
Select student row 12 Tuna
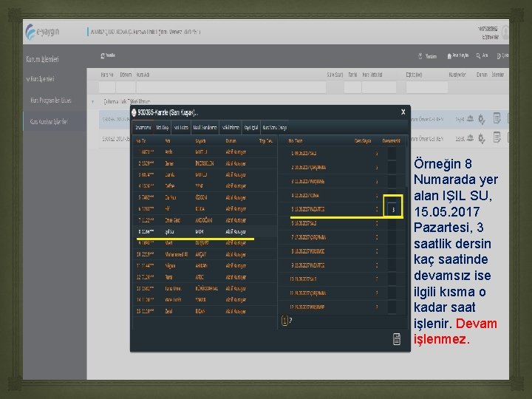205,277
